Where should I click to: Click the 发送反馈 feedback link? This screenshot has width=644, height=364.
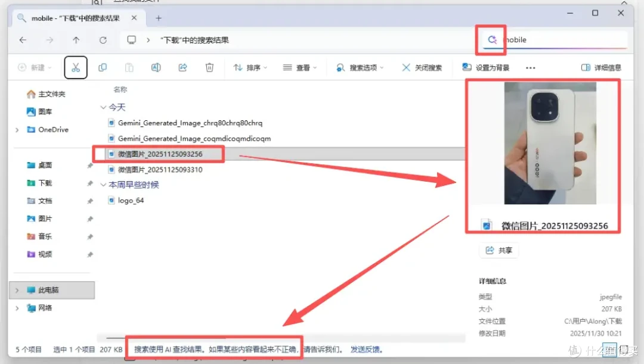pyautogui.click(x=366, y=349)
